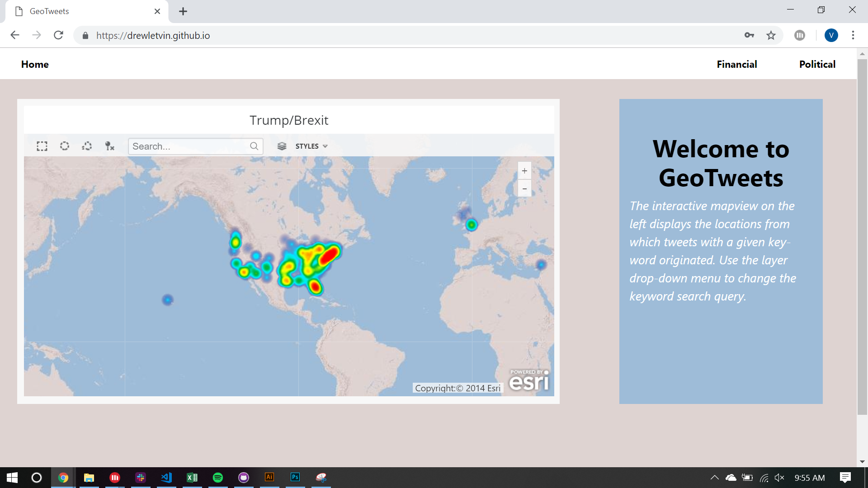The image size is (868, 488).
Task: Zoom out the map with minus
Action: click(524, 188)
